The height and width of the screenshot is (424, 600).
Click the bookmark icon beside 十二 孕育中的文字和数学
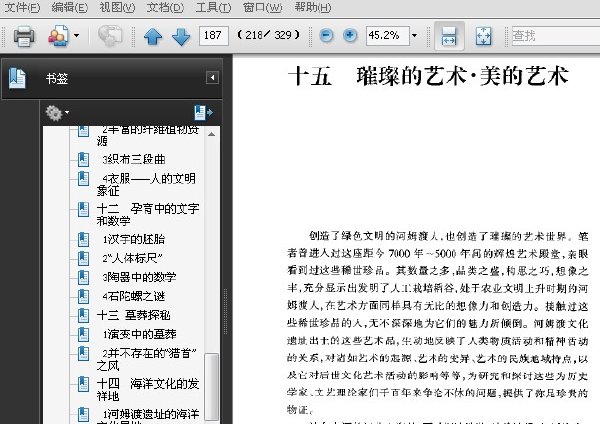tap(83, 209)
